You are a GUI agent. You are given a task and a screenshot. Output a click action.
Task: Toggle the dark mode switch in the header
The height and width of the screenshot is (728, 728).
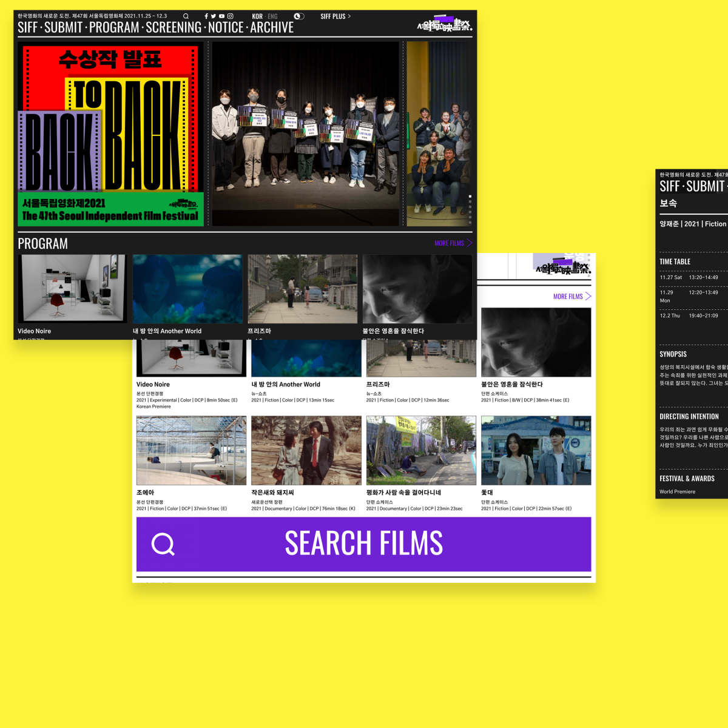[x=299, y=16]
